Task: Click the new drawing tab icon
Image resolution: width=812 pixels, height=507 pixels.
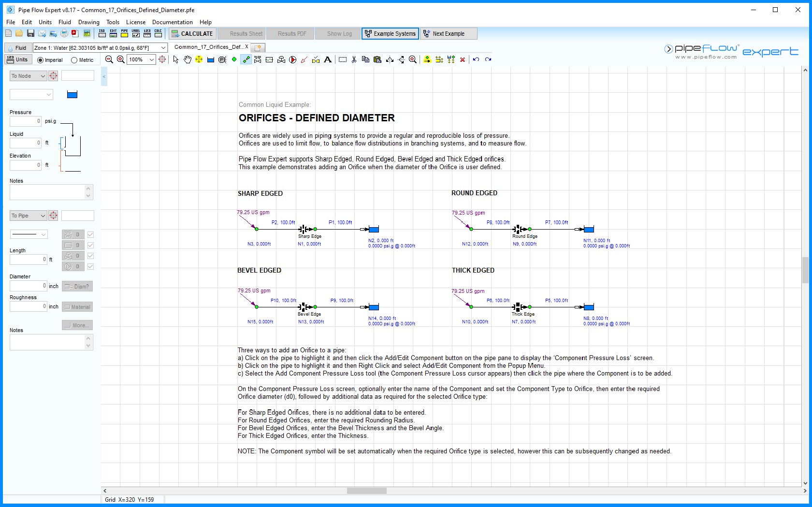Action: pyautogui.click(x=258, y=47)
